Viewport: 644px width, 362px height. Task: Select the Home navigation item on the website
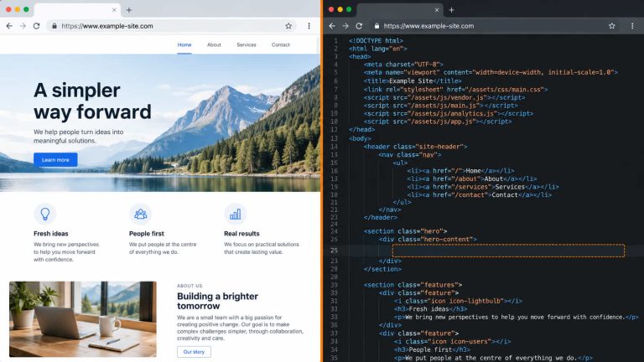click(184, 44)
